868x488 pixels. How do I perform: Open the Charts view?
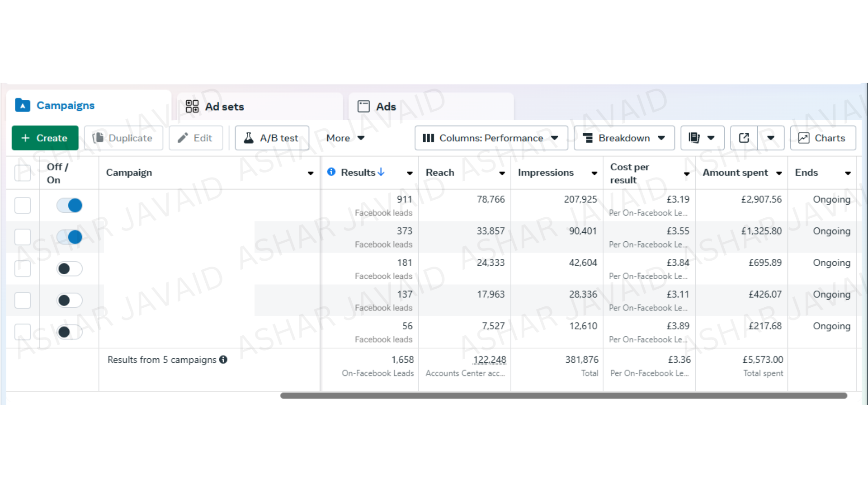(822, 138)
